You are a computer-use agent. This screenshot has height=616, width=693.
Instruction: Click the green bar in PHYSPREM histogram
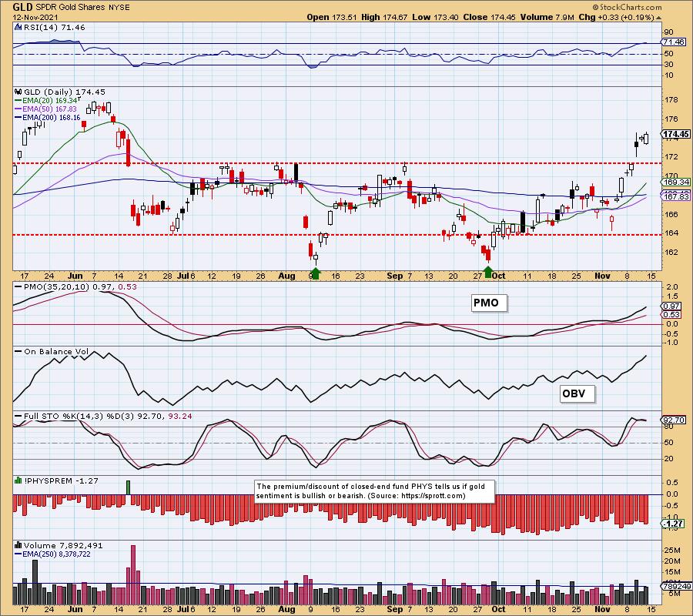click(x=128, y=488)
